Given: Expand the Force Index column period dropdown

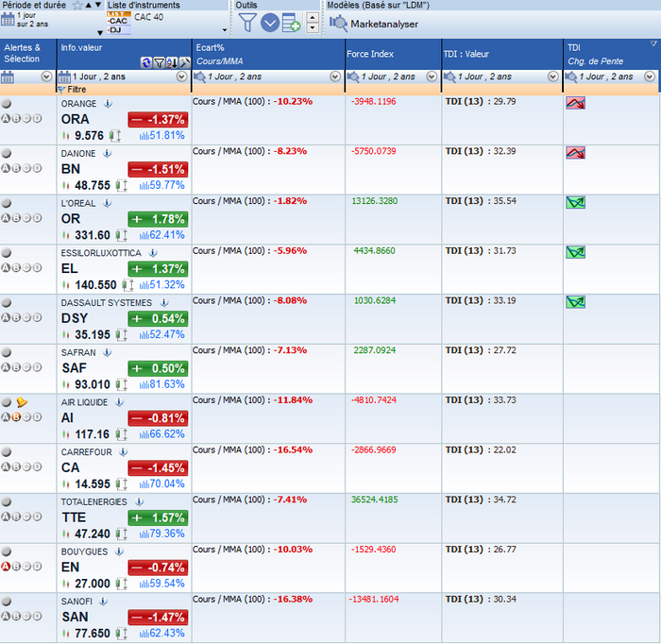Looking at the screenshot, I should (432, 76).
